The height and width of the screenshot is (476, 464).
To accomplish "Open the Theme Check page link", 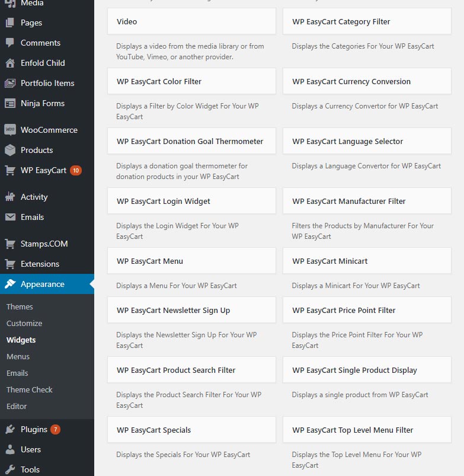I will [x=30, y=389].
